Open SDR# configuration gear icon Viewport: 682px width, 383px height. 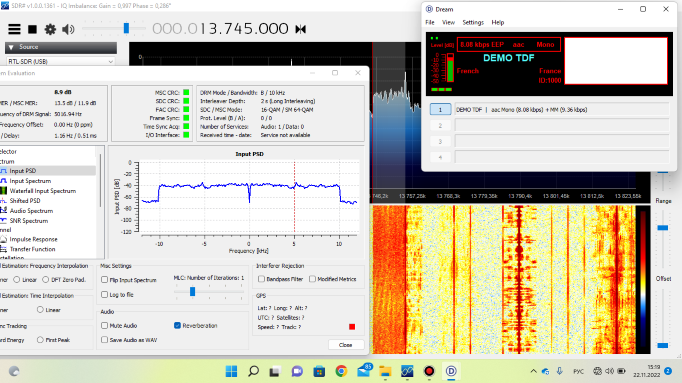pos(50,29)
